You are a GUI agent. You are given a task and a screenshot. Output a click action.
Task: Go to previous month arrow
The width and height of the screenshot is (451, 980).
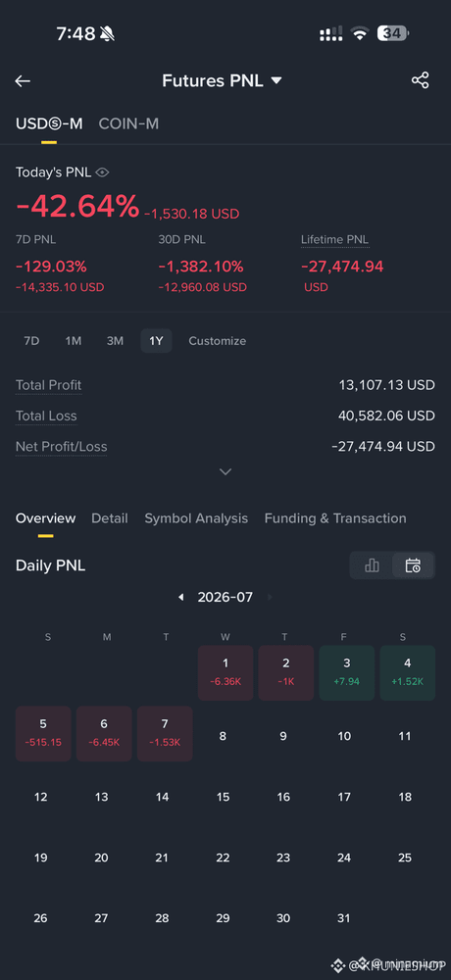point(180,598)
